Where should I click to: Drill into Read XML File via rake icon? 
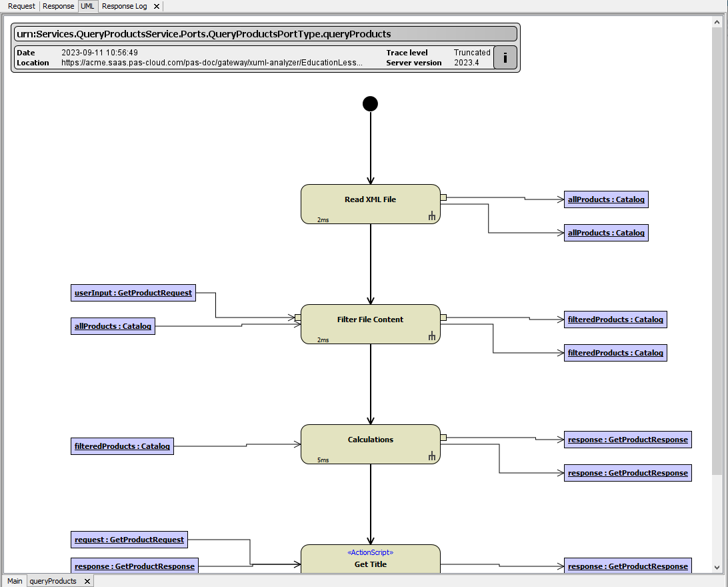pyautogui.click(x=432, y=215)
